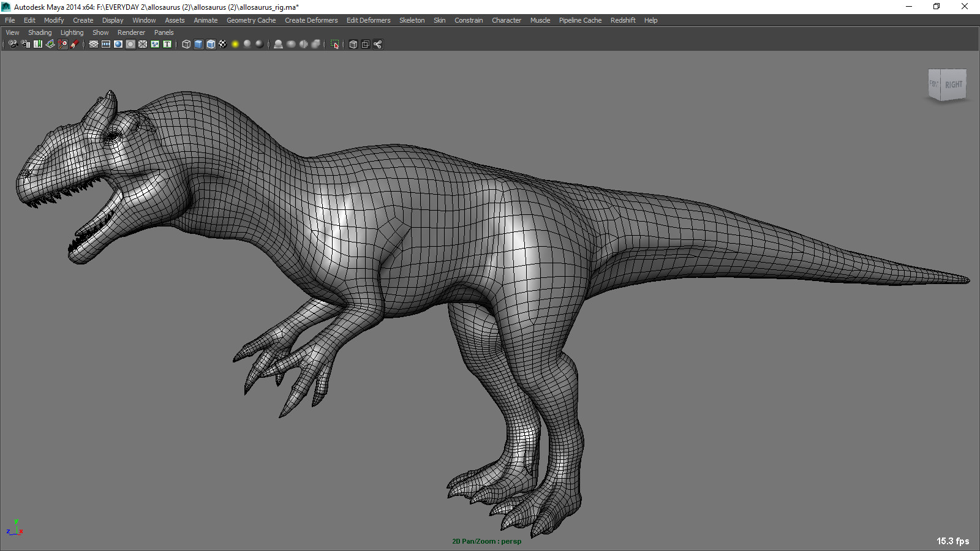
Task: Open the File menu
Action: 10,20
